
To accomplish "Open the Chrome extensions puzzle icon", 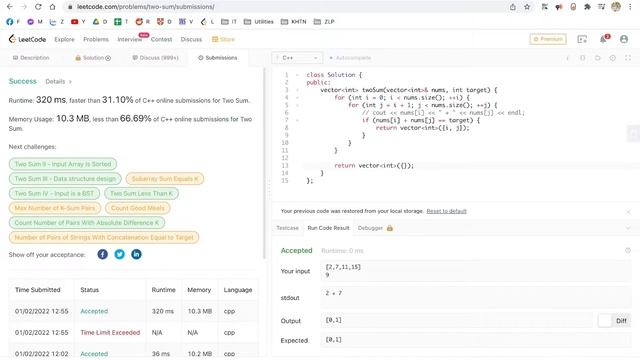I will pos(587,7).
